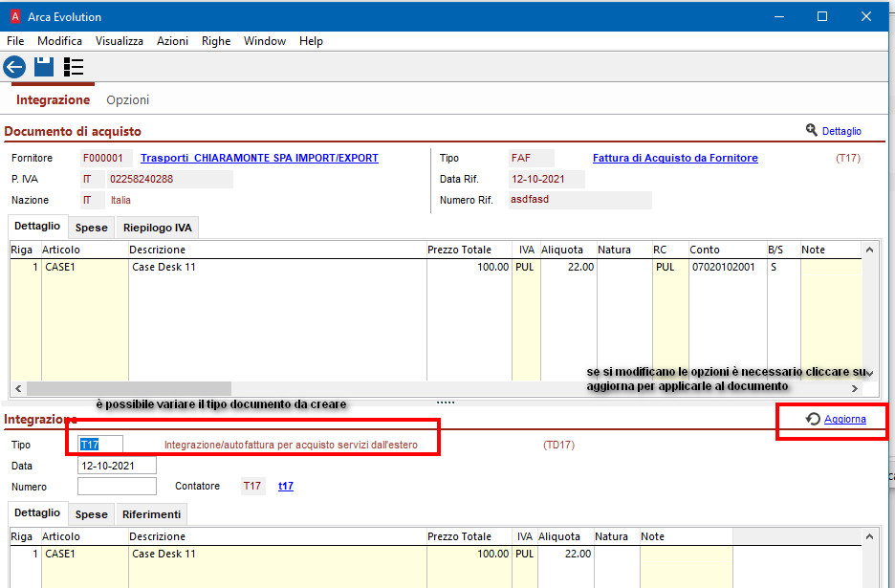
Task: Open the Spese tab in Documento di acquisto
Action: click(92, 228)
